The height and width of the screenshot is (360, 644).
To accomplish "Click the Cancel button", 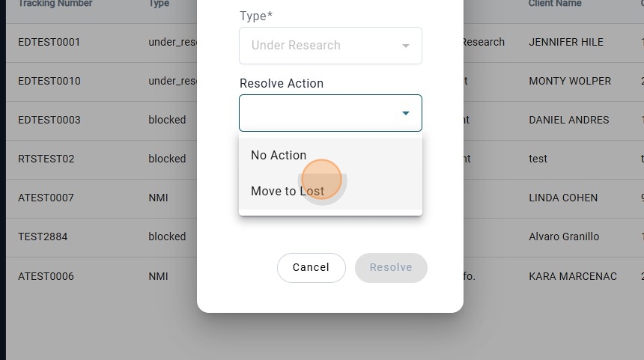I will coord(311,268).
